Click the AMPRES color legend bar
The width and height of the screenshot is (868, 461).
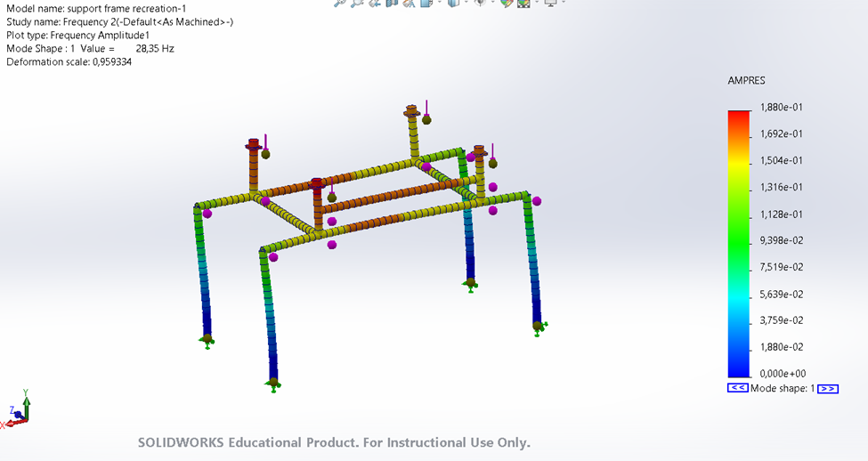[738, 244]
